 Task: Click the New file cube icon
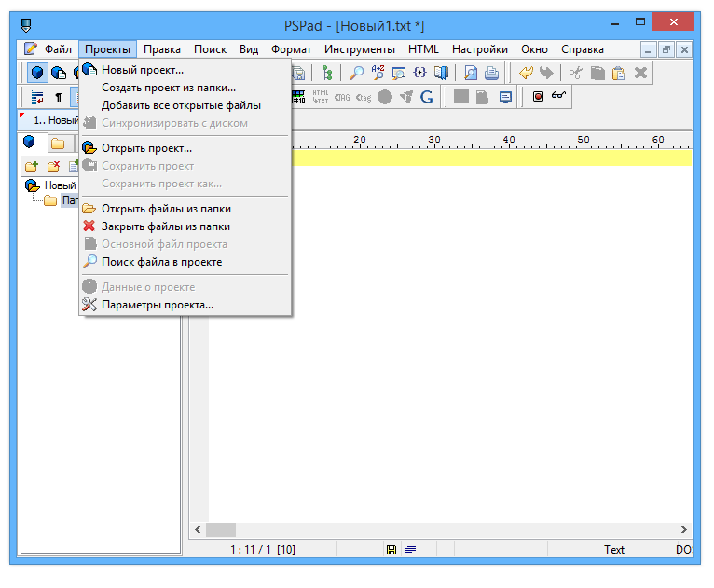pyautogui.click(x=37, y=73)
